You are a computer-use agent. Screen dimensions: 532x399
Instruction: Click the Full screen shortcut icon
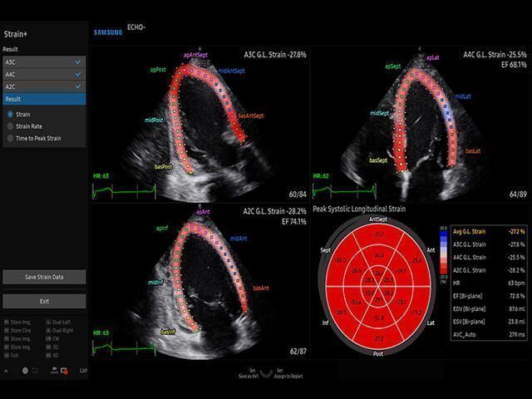click(7, 355)
